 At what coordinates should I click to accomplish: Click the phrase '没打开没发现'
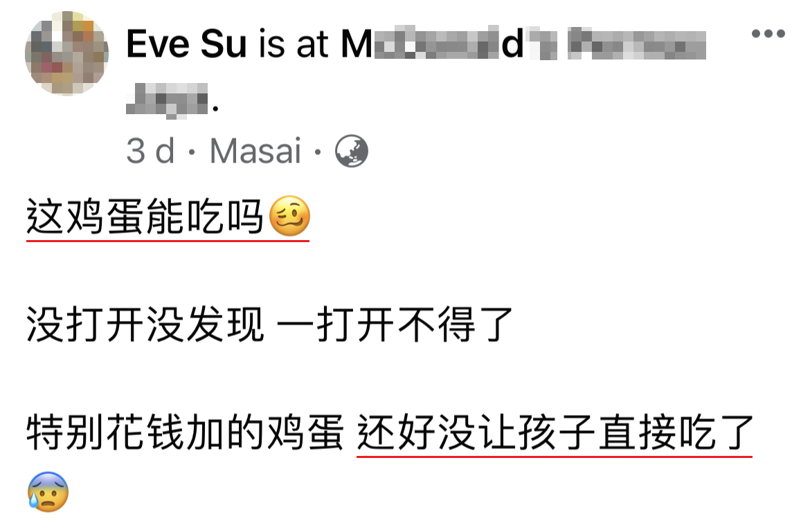pos(145,324)
